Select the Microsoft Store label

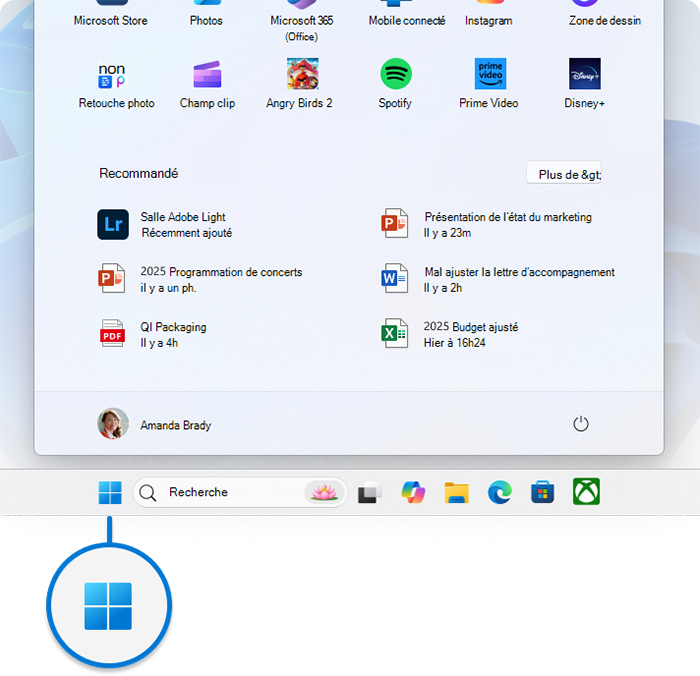pos(111,21)
